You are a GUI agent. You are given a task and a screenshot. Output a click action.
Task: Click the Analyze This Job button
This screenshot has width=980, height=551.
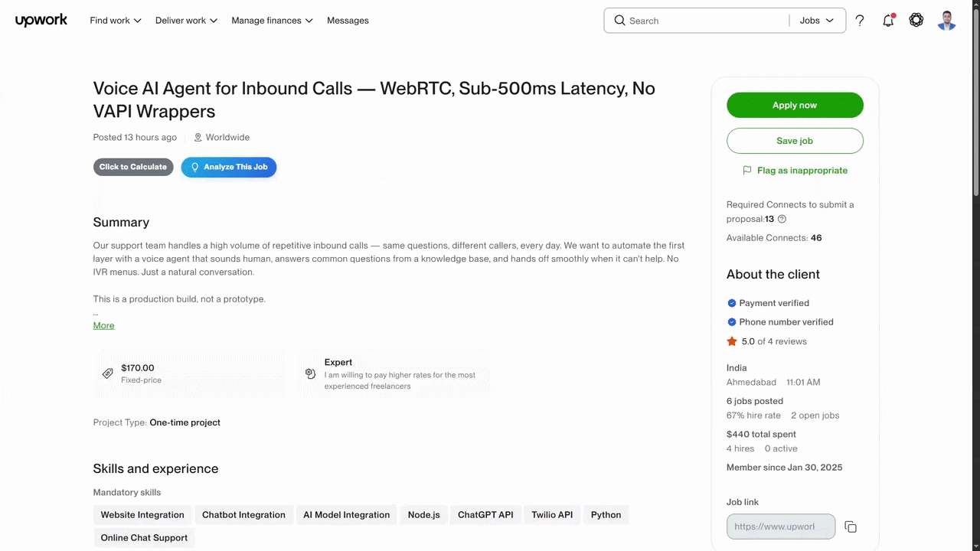(x=229, y=167)
